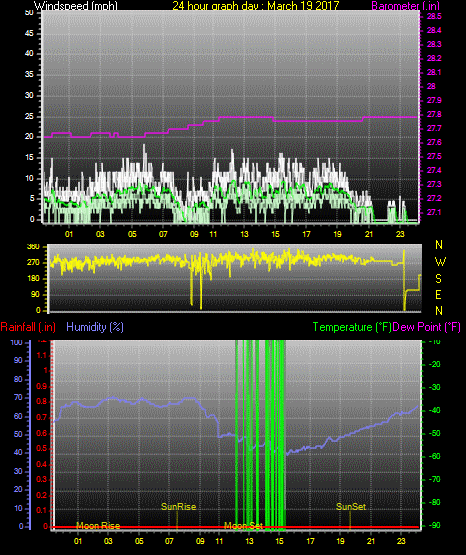Click the "Temperature (°F)" legend label
The image size is (466, 555).
coord(352,327)
